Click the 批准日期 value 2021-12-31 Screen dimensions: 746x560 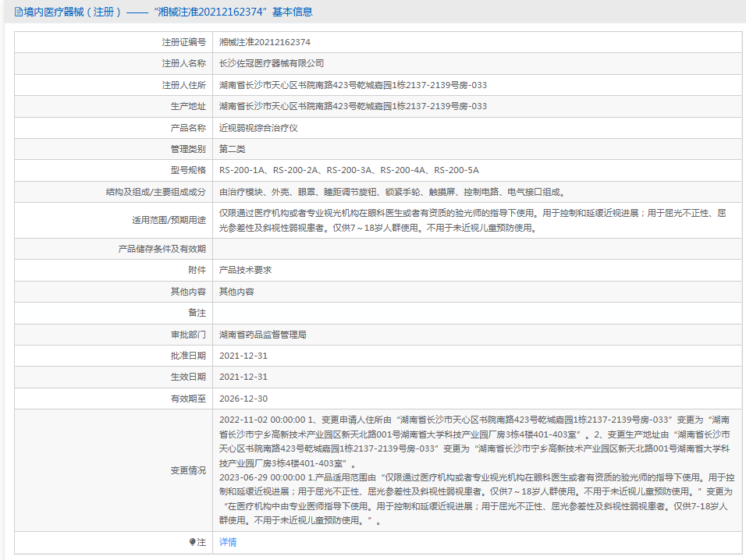tap(243, 356)
